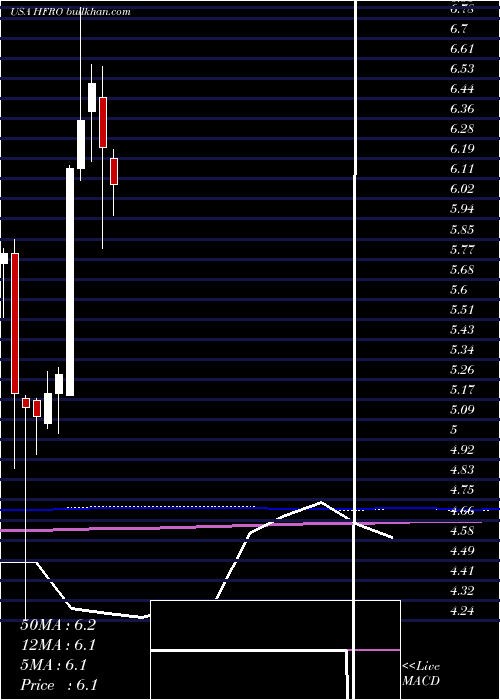The height and width of the screenshot is (700, 500).
Task: Click the 5.94 price axis label
Action: [x=462, y=209]
